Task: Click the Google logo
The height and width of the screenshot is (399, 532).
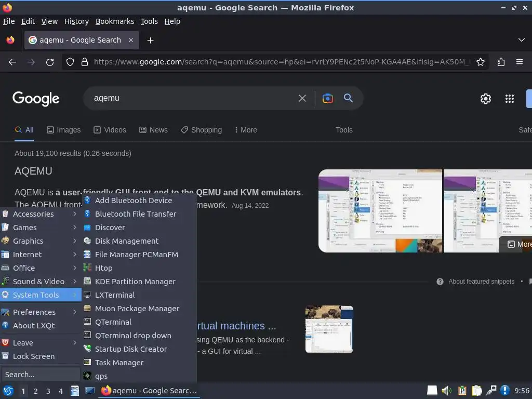Action: coord(36,99)
